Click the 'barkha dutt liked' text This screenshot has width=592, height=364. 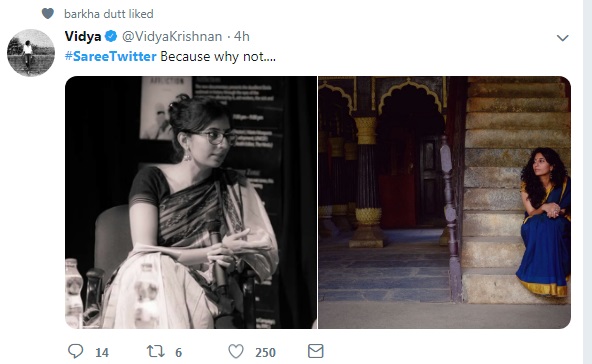(x=109, y=14)
